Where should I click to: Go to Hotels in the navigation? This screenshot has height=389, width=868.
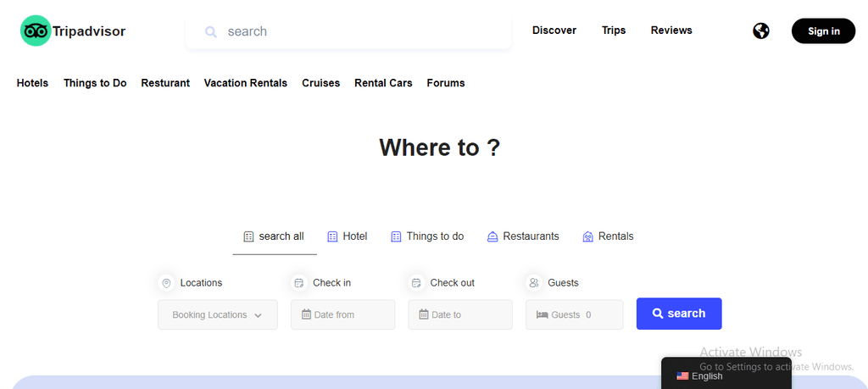33,83
